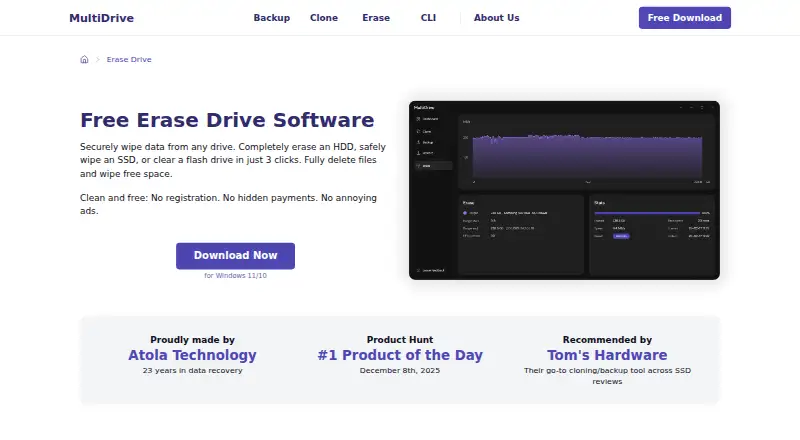800x440 pixels.
Task: Click the home breadcrumb icon
Action: pyautogui.click(x=84, y=59)
